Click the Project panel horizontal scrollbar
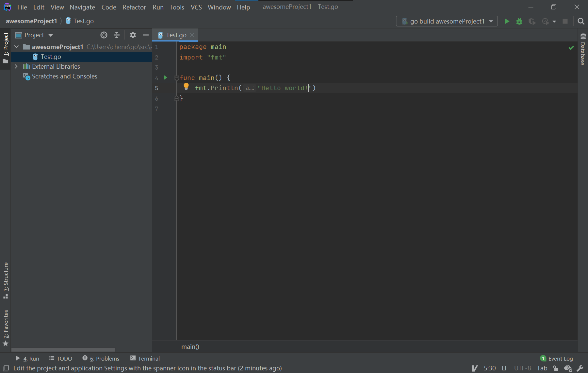The image size is (588, 373). point(63,349)
